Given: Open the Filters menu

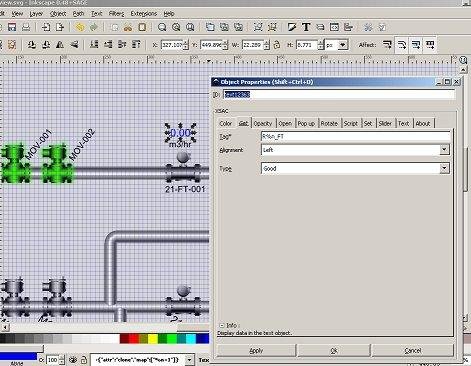Looking at the screenshot, I should tap(116, 14).
